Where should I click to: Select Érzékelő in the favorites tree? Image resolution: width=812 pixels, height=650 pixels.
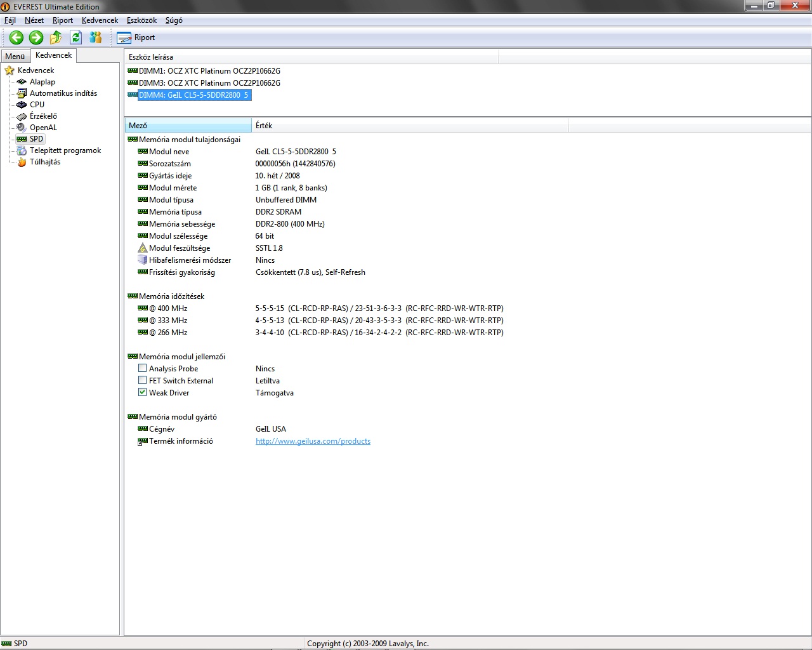tap(37, 116)
